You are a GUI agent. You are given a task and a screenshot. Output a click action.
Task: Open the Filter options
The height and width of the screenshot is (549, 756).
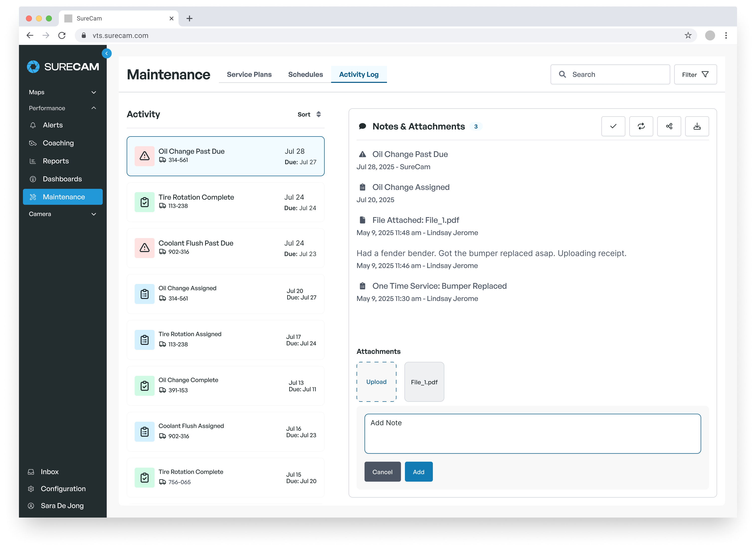[695, 74]
